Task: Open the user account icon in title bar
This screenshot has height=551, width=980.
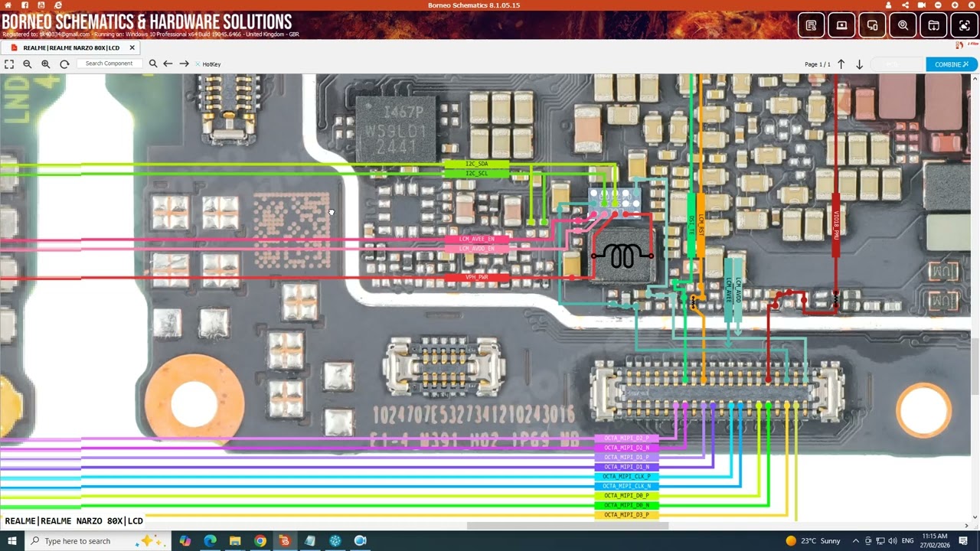Action: 888,5
